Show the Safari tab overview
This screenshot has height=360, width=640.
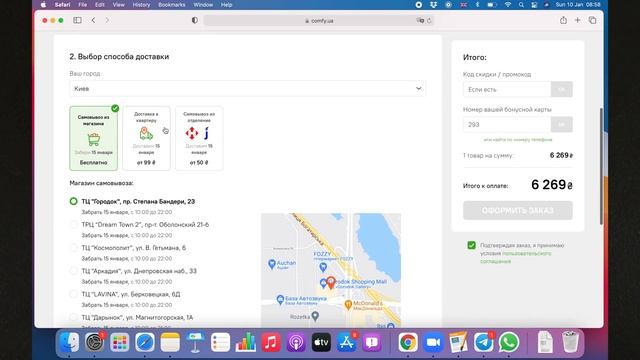[592, 20]
